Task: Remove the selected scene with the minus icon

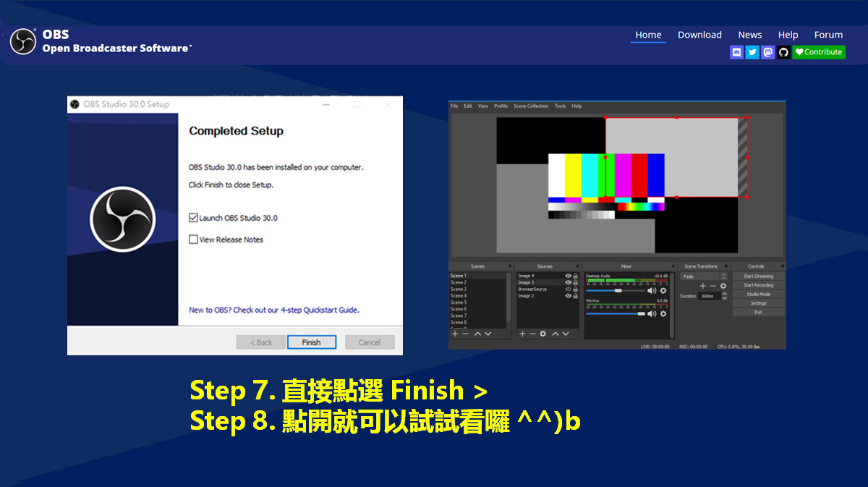Action: (465, 334)
